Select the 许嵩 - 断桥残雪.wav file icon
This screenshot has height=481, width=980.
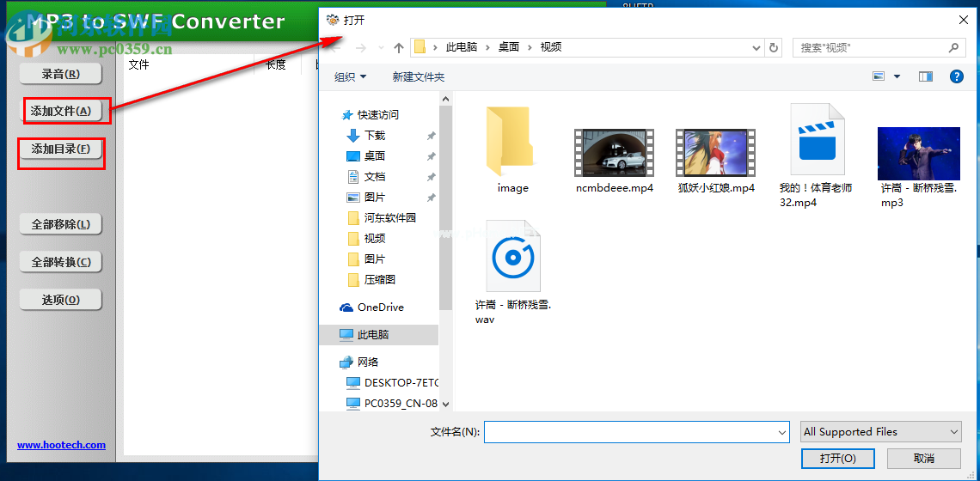(512, 255)
